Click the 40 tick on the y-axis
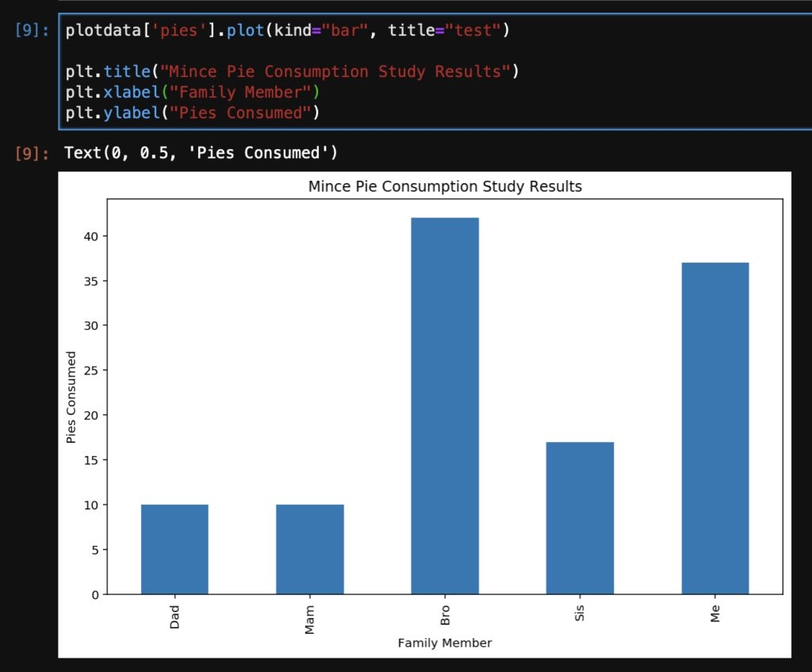Viewport: 812px width, 672px height. 91,236
